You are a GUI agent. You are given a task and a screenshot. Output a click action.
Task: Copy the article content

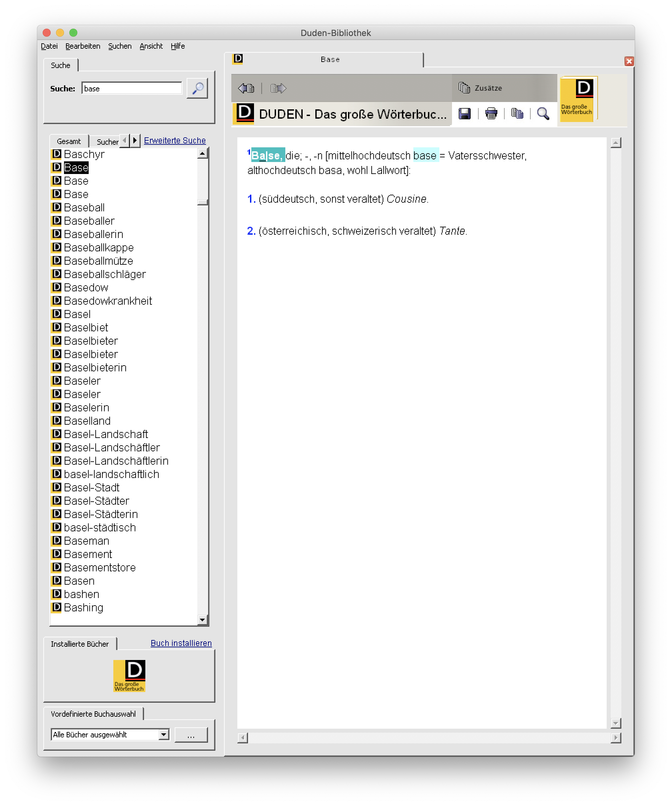click(517, 114)
